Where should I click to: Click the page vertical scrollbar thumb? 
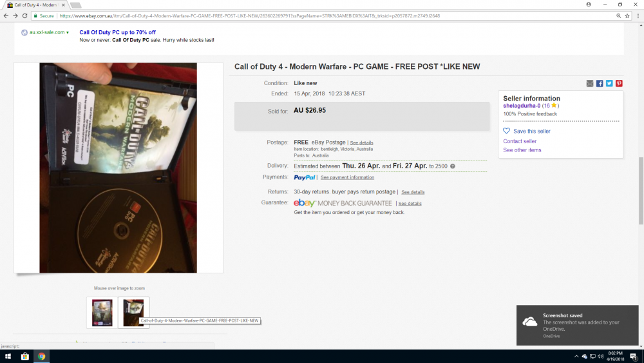click(641, 190)
